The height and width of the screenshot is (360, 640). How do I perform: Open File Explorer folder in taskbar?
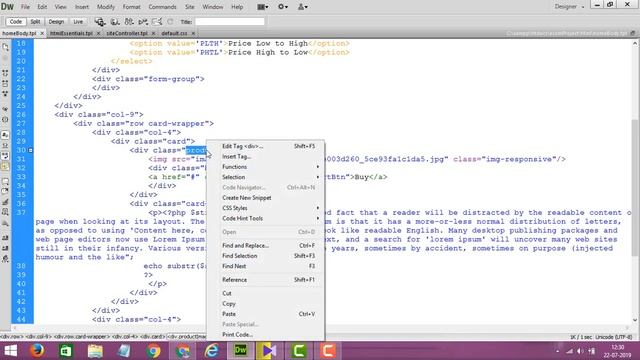point(95,351)
